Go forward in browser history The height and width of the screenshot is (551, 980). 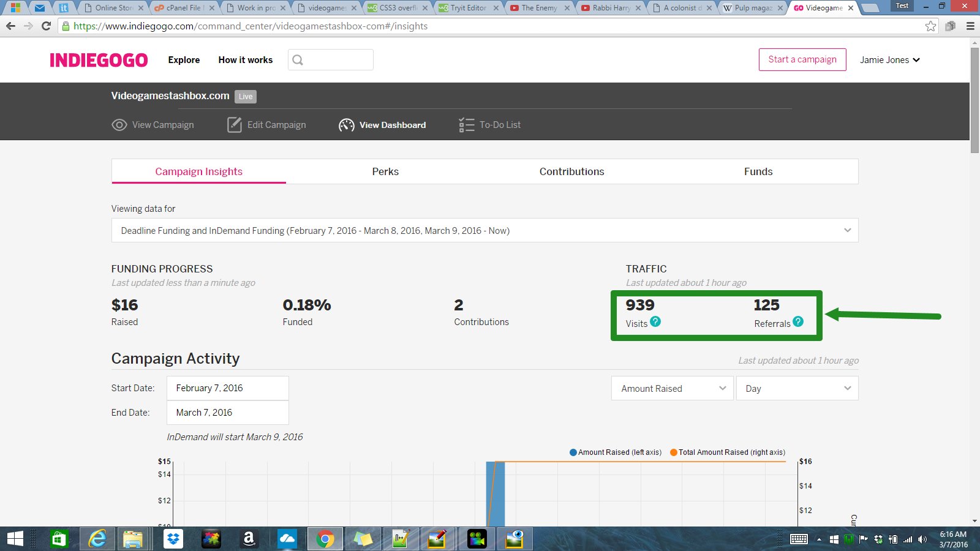pyautogui.click(x=28, y=26)
